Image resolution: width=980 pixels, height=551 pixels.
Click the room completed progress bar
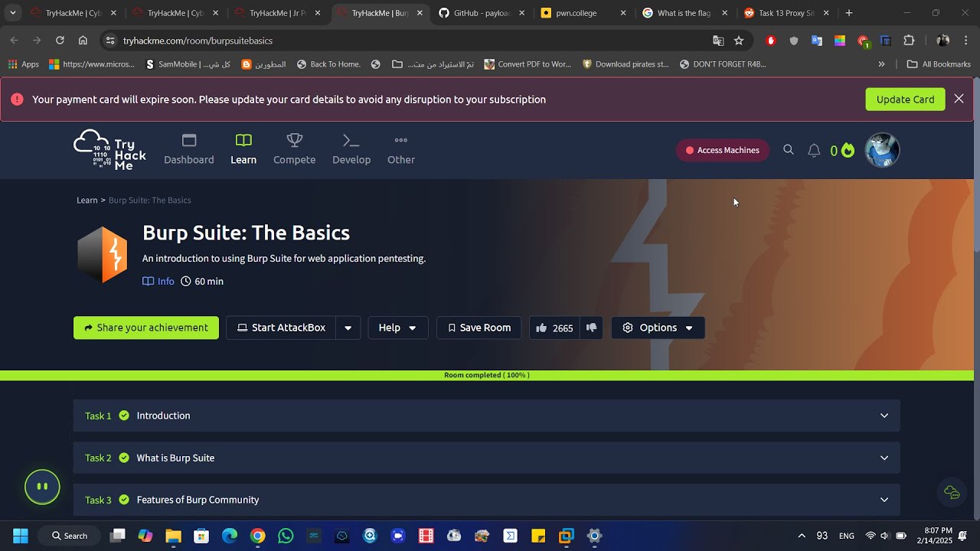(487, 375)
